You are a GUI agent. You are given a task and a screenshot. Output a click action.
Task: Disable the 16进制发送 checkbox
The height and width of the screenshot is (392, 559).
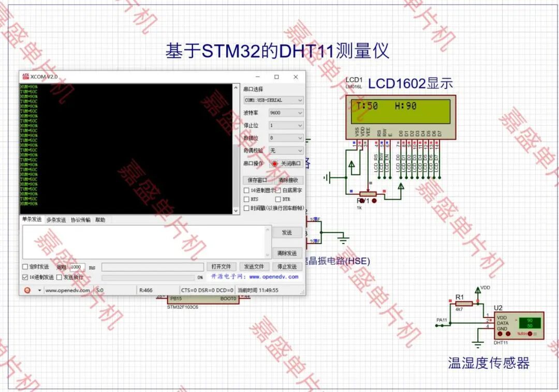point(25,277)
